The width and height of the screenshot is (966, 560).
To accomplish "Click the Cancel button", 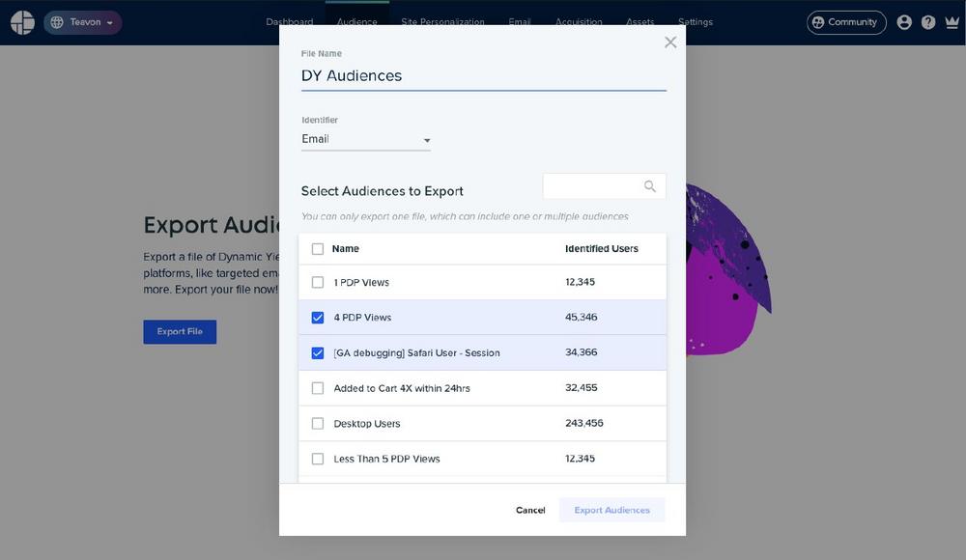I will click(x=530, y=510).
